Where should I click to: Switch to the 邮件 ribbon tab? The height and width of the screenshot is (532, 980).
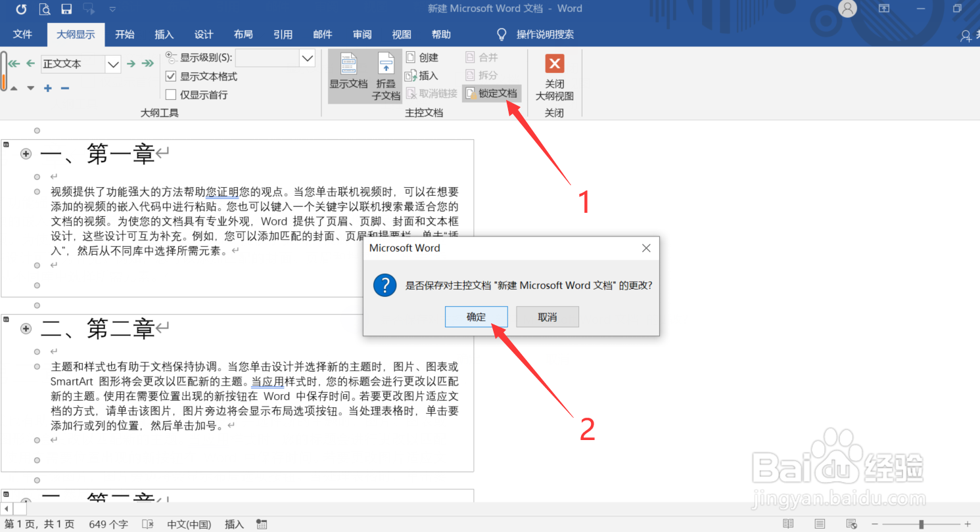323,35
